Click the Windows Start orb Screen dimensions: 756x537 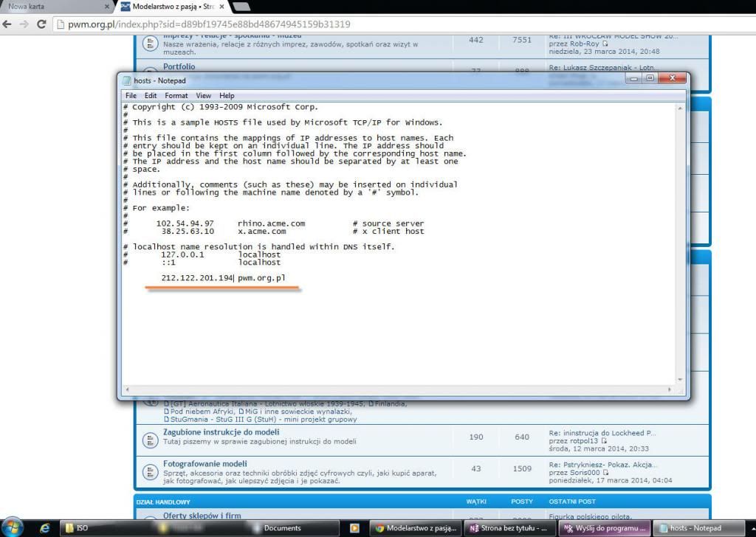tap(13, 527)
